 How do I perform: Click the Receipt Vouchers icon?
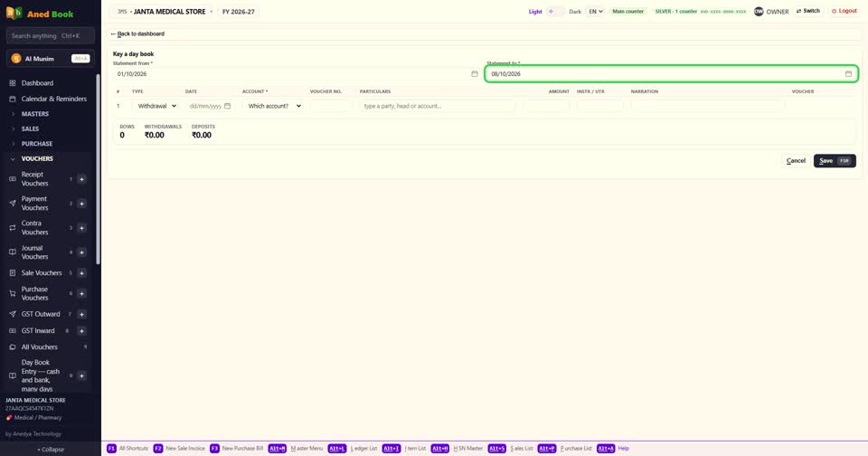pyautogui.click(x=12, y=179)
